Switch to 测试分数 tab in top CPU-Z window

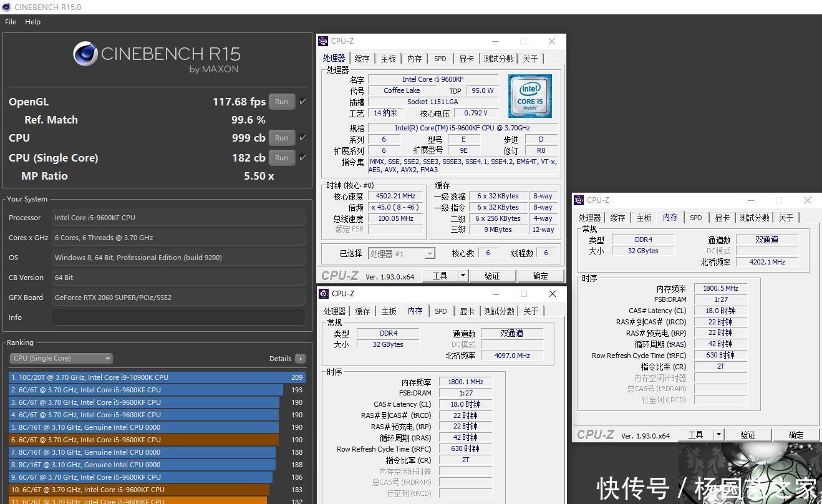(499, 59)
